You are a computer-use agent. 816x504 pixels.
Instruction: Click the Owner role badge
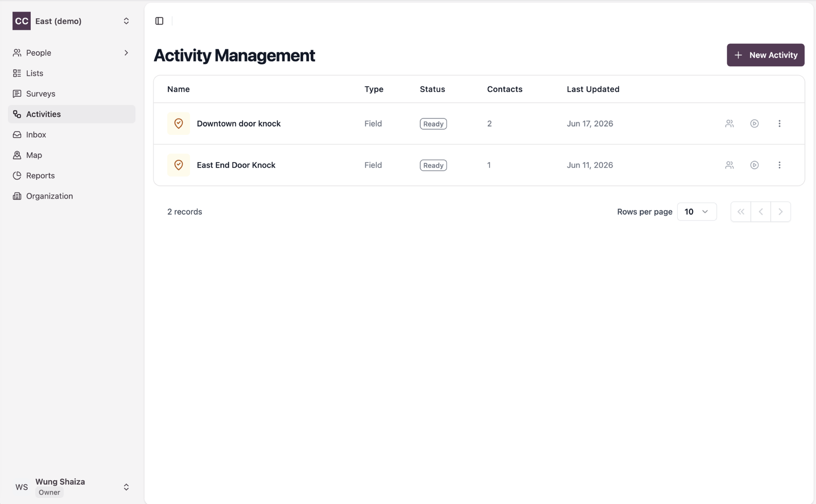coord(49,492)
